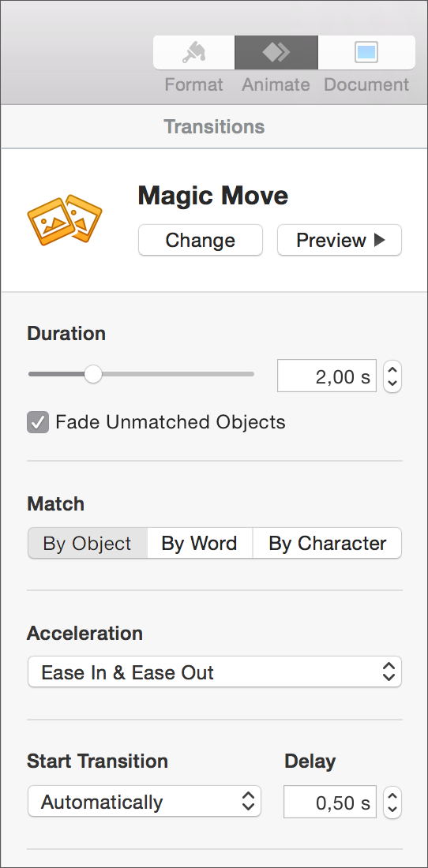
Task: Click the duration value field 2,00 s
Action: click(x=327, y=376)
